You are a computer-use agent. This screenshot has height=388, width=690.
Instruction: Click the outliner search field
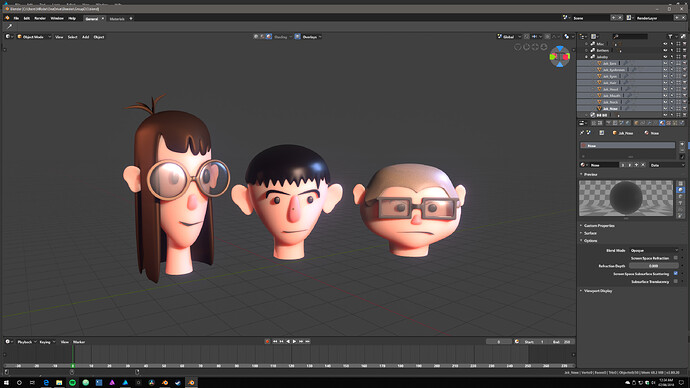coord(630,37)
